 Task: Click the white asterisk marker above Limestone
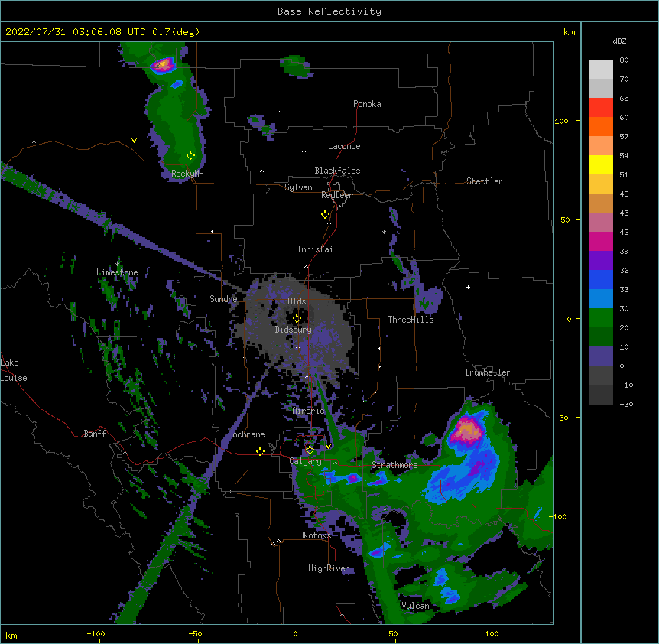tap(118, 264)
